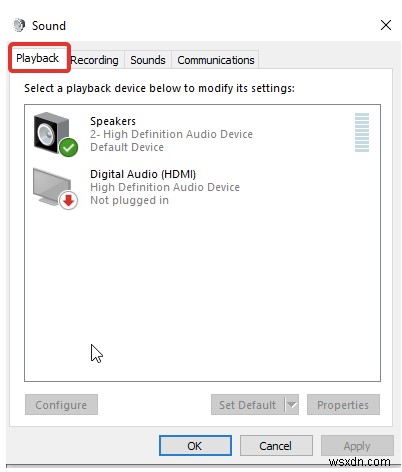Click the Set Default button
Screen dimensions: 402x472
click(247, 405)
